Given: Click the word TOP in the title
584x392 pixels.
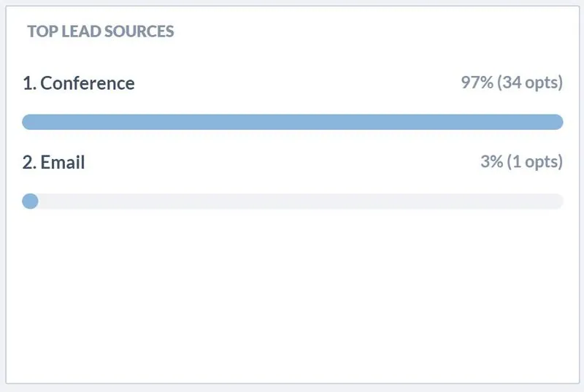Looking at the screenshot, I should point(42,31).
